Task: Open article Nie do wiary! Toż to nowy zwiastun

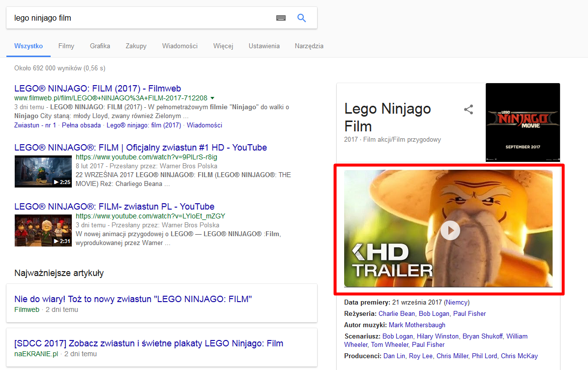Action: (x=133, y=299)
